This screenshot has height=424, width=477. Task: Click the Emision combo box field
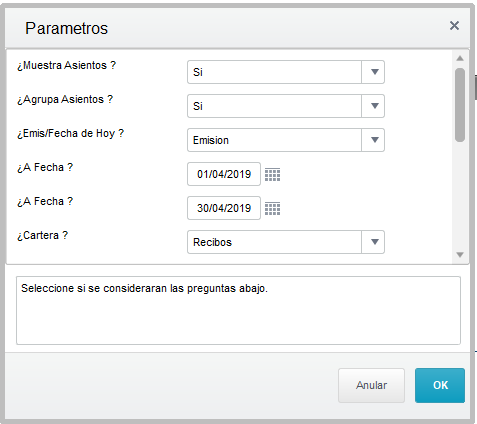point(286,140)
